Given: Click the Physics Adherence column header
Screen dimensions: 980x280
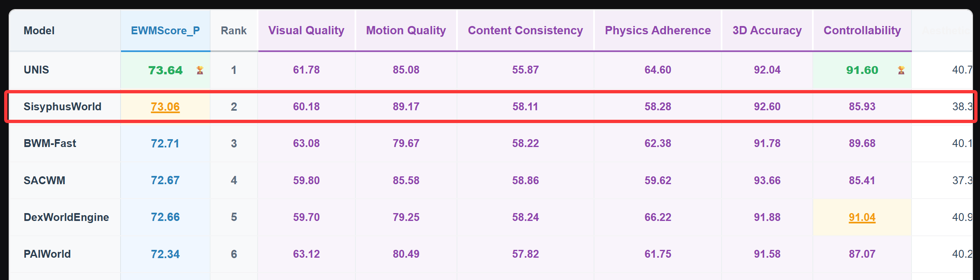Looking at the screenshot, I should click(x=658, y=31).
